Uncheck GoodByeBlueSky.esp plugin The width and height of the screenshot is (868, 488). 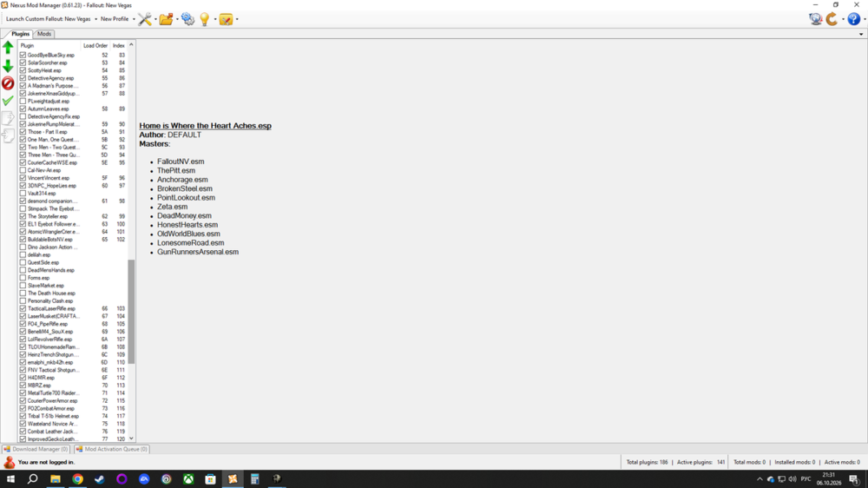click(x=23, y=56)
